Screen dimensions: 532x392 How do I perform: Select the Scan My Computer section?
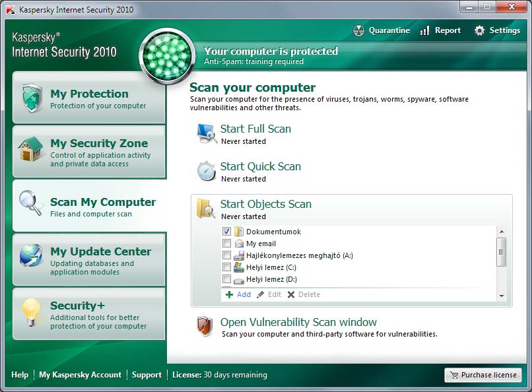tap(90, 206)
